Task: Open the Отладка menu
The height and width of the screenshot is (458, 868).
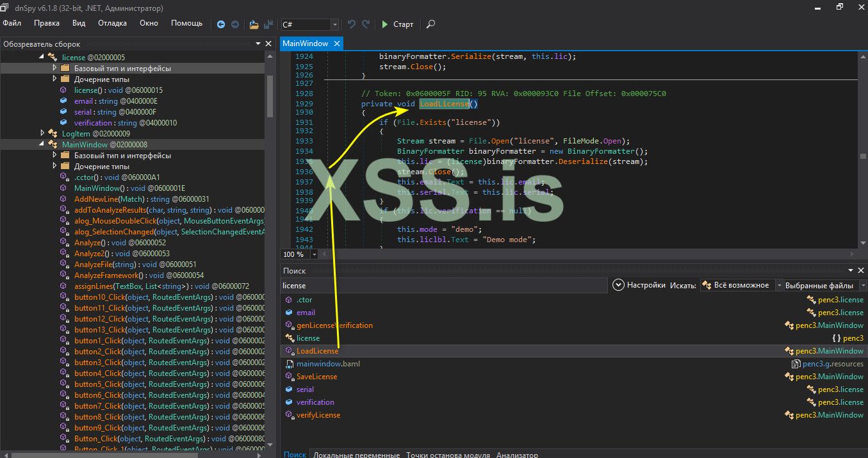Action: tap(112, 23)
